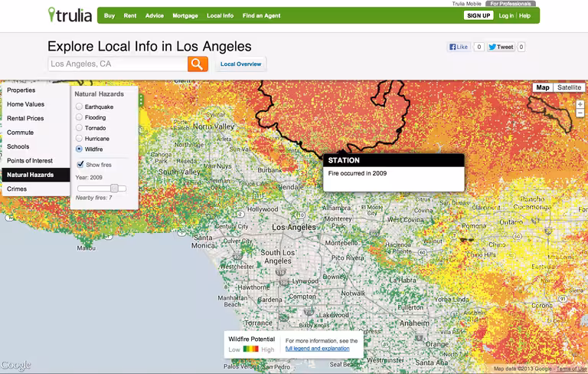Select Home Values in the sidebar
Viewport: 588px width, 374px height.
(36, 104)
